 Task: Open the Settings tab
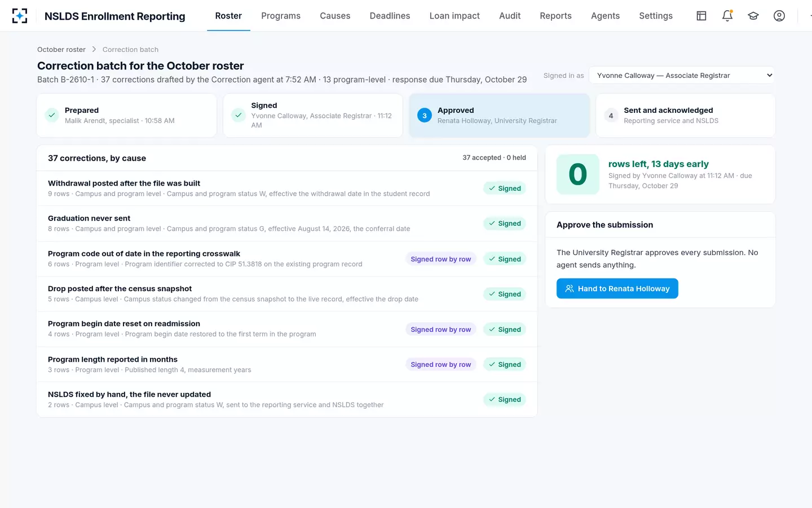tap(656, 16)
